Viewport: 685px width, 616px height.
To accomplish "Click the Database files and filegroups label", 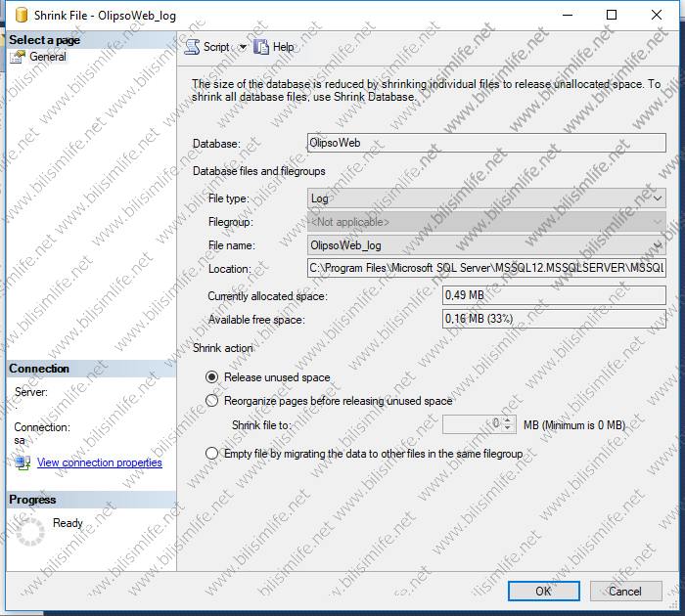I will click(259, 171).
